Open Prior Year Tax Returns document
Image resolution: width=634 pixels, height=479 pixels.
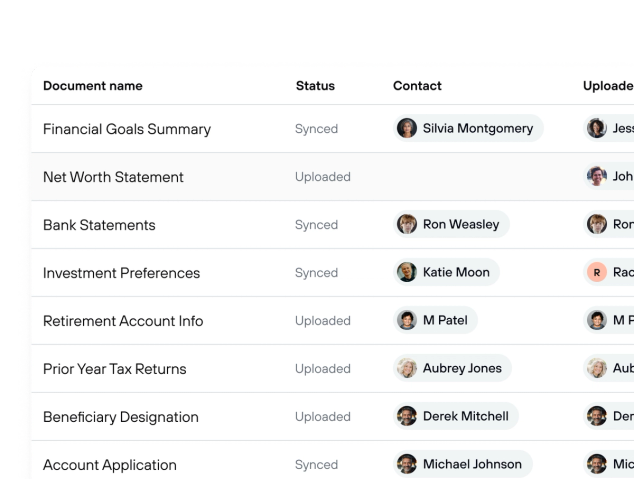[x=115, y=369]
